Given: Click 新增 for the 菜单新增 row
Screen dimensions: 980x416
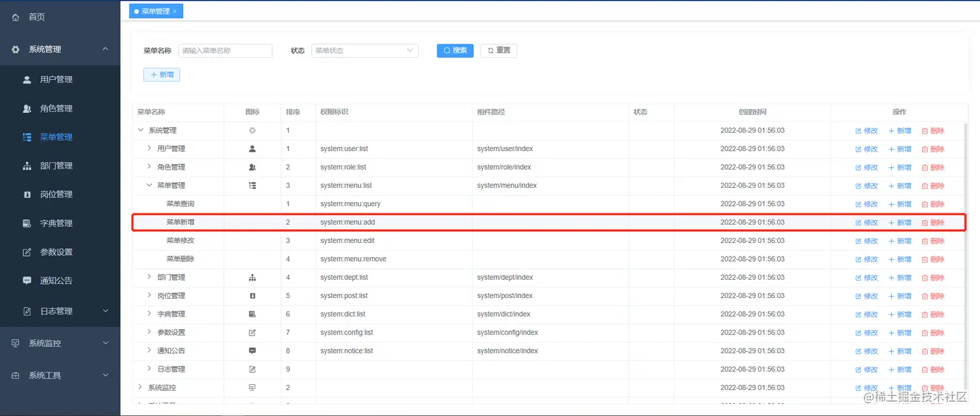Looking at the screenshot, I should click(x=900, y=222).
